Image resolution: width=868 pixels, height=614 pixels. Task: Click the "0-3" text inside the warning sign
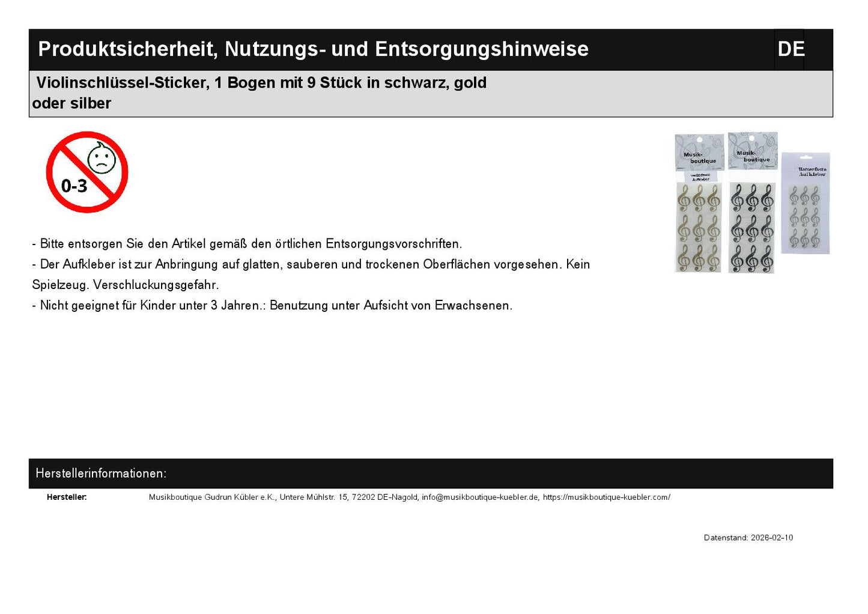point(74,186)
